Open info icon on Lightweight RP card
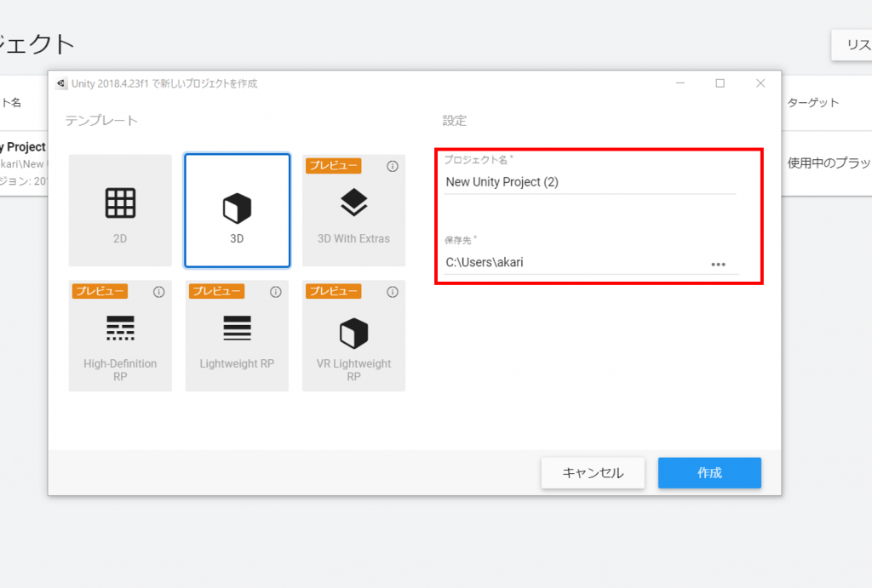This screenshot has width=872, height=588. (x=276, y=292)
